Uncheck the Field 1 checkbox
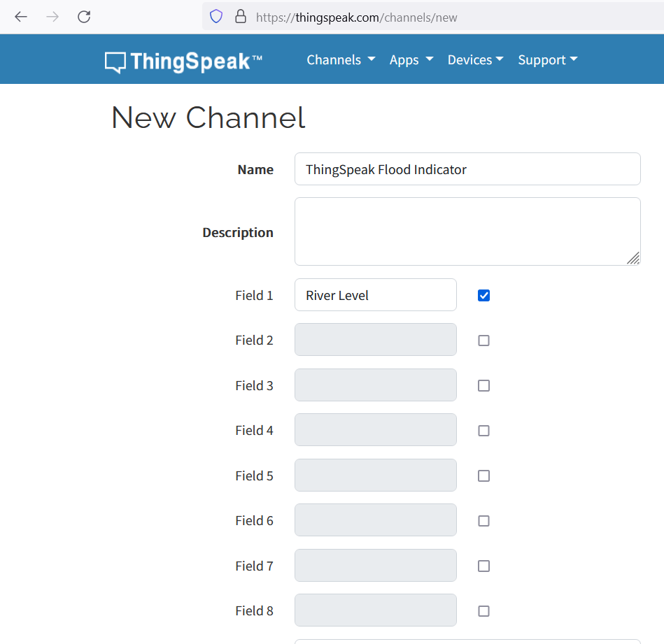 coord(483,295)
